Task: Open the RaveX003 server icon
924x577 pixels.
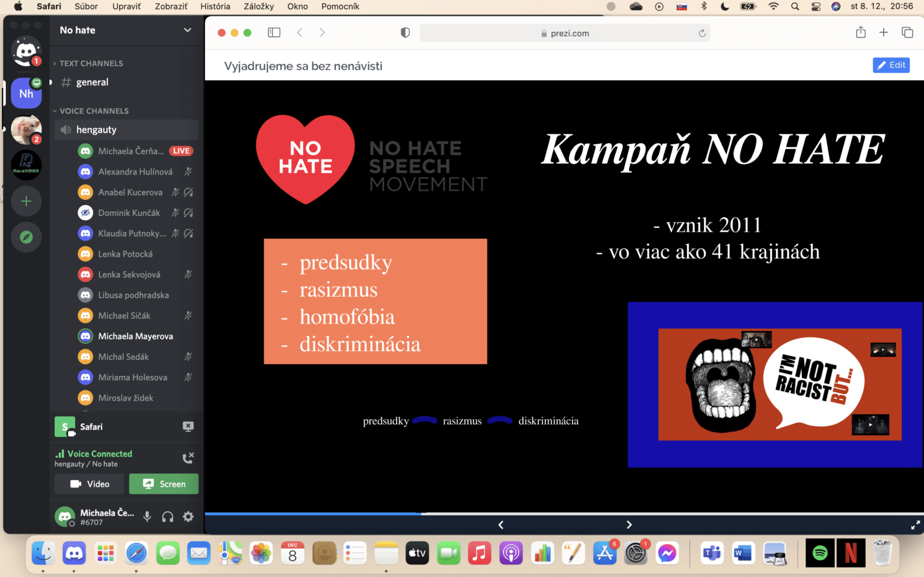Action: (26, 165)
